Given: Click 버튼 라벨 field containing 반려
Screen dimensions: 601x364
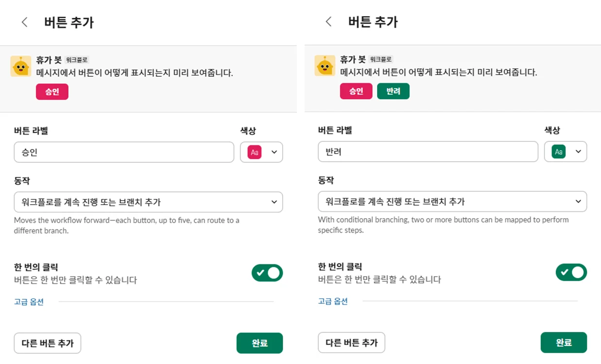Looking at the screenshot, I should [x=428, y=152].
